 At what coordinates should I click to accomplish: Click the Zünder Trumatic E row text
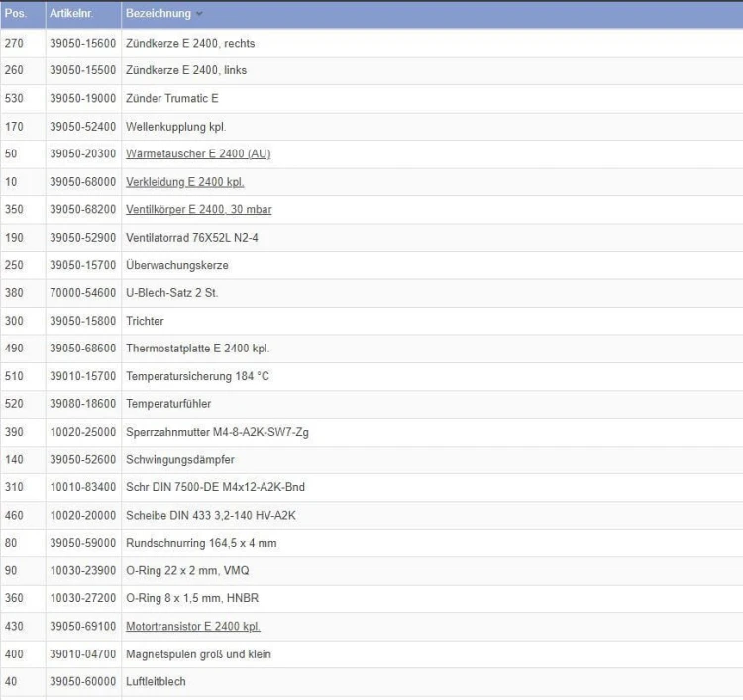[x=172, y=98]
